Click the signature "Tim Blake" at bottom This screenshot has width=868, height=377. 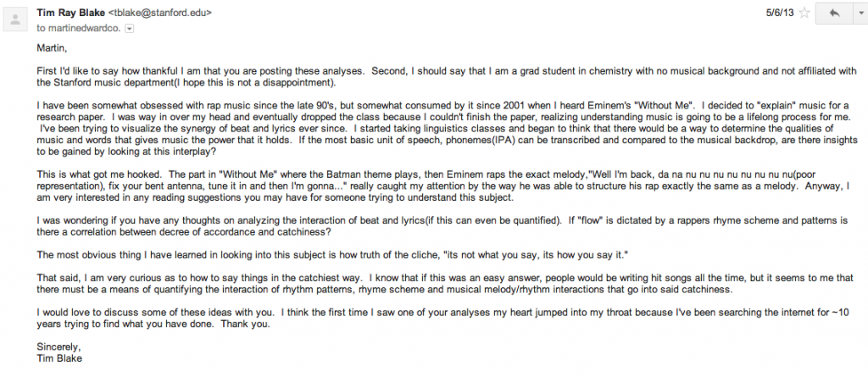point(59,358)
